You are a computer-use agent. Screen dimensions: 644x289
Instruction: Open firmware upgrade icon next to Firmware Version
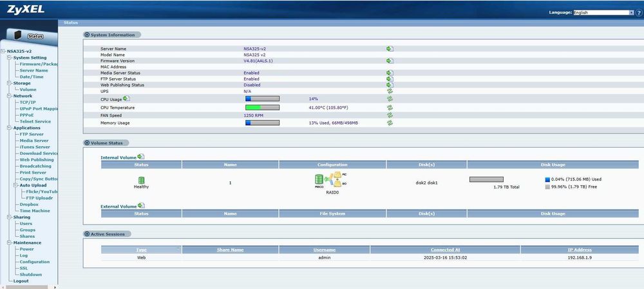390,61
